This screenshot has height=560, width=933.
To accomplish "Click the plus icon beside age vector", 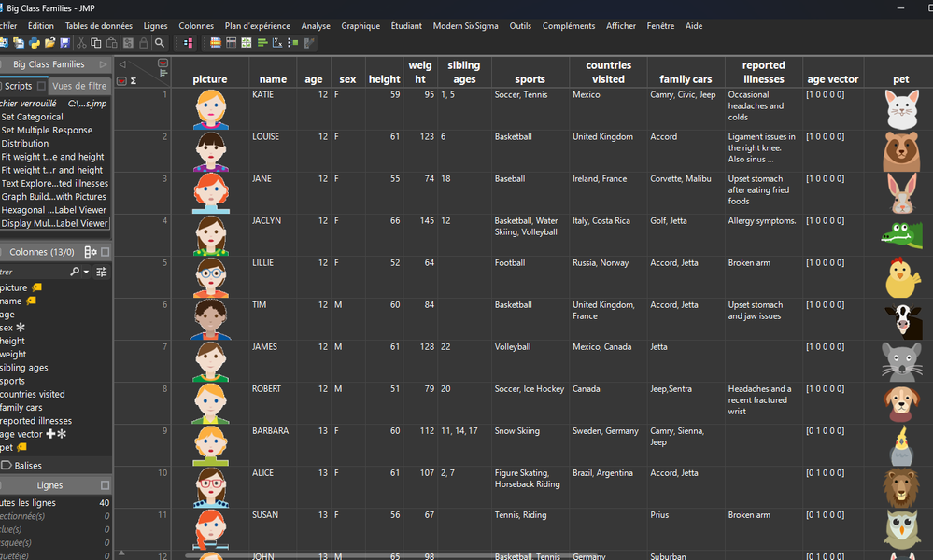I will (x=50, y=434).
